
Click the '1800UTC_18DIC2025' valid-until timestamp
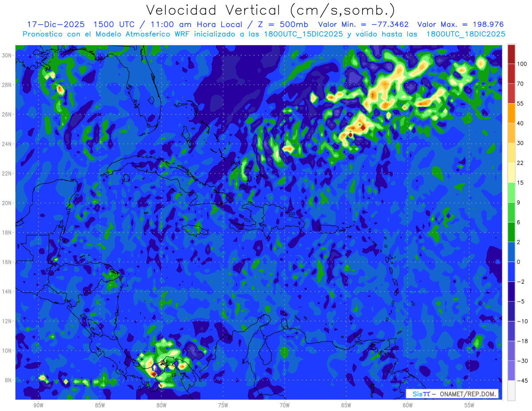click(465, 34)
